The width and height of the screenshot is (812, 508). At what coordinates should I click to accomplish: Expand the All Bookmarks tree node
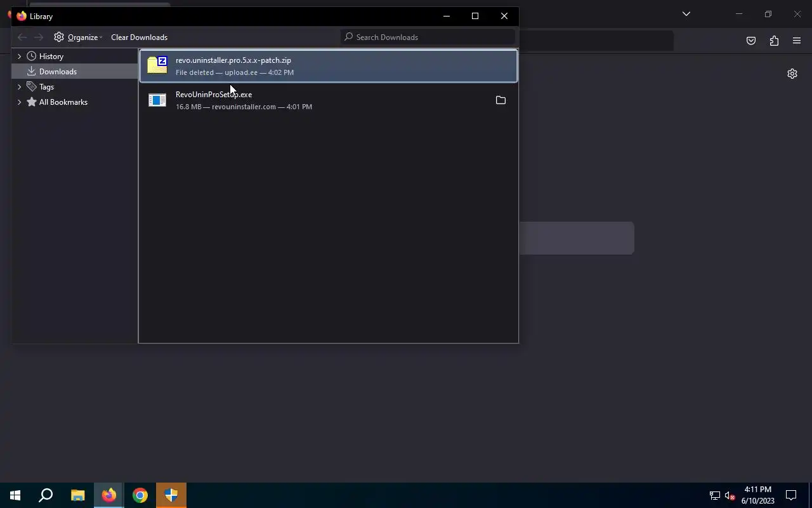tap(19, 102)
